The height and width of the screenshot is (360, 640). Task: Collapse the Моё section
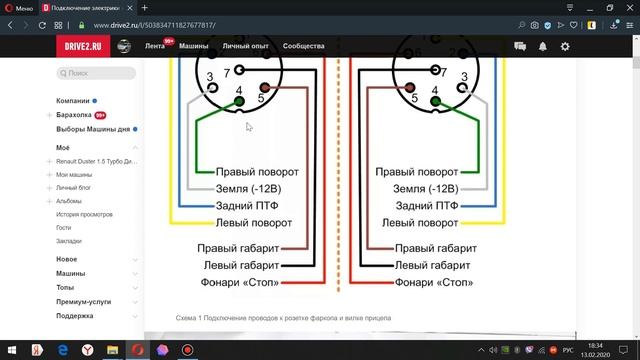(135, 148)
